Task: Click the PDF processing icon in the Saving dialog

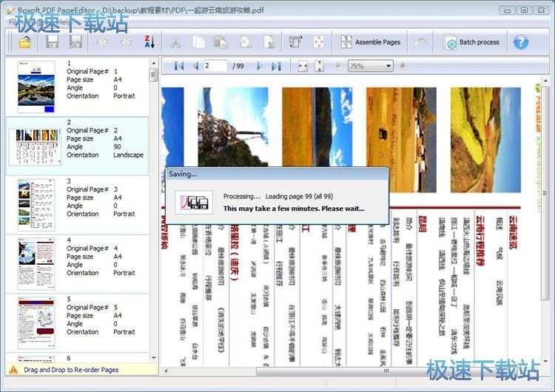Action: [x=194, y=203]
